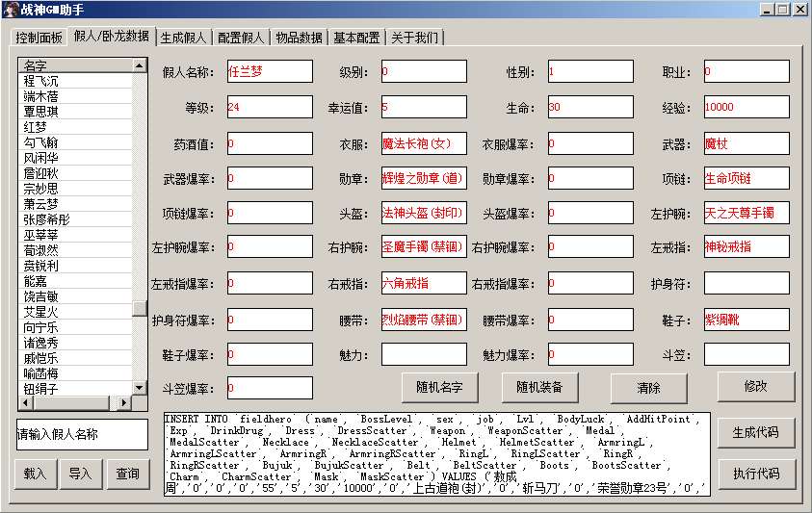Click the 执行代码 button
The image size is (812, 513).
756,474
